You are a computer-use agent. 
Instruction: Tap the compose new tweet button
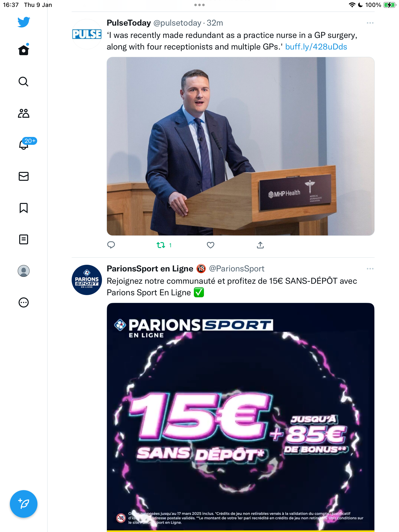24,504
